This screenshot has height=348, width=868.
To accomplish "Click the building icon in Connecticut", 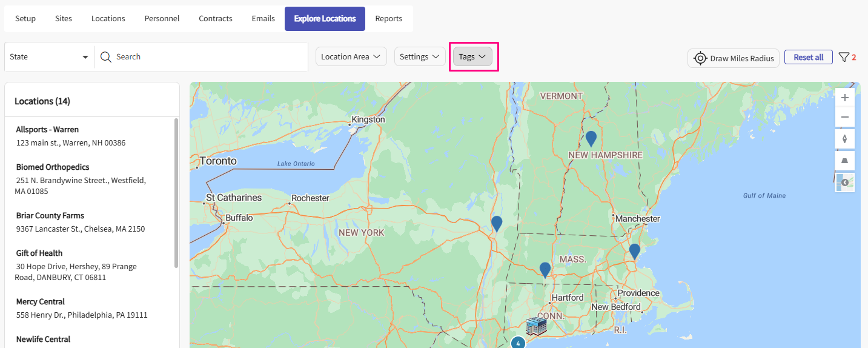I will pos(536,326).
